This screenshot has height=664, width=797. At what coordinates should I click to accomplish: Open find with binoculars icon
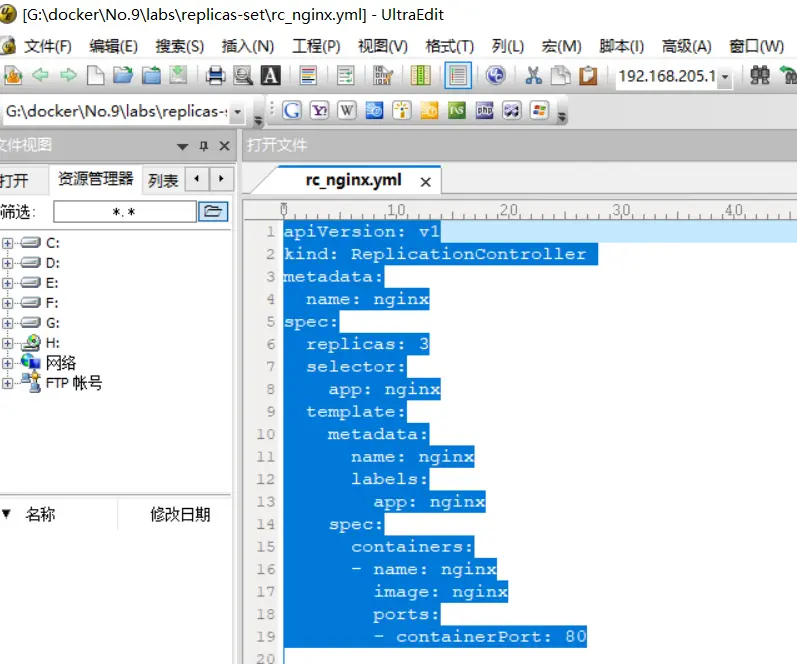click(760, 76)
